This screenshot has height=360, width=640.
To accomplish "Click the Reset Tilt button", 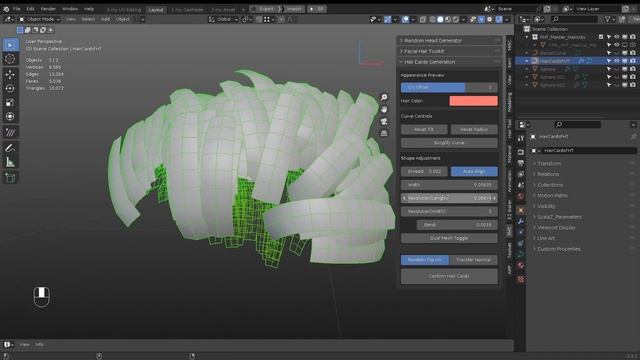I will tap(424, 129).
